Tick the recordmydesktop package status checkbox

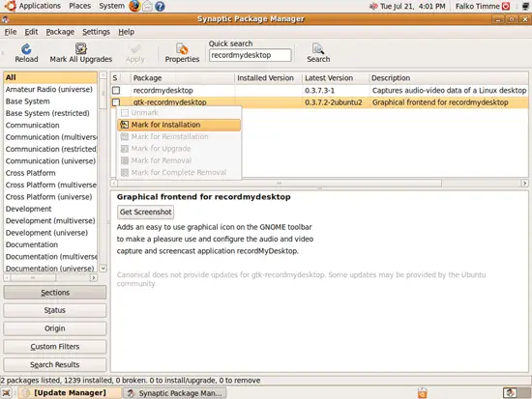pos(116,90)
